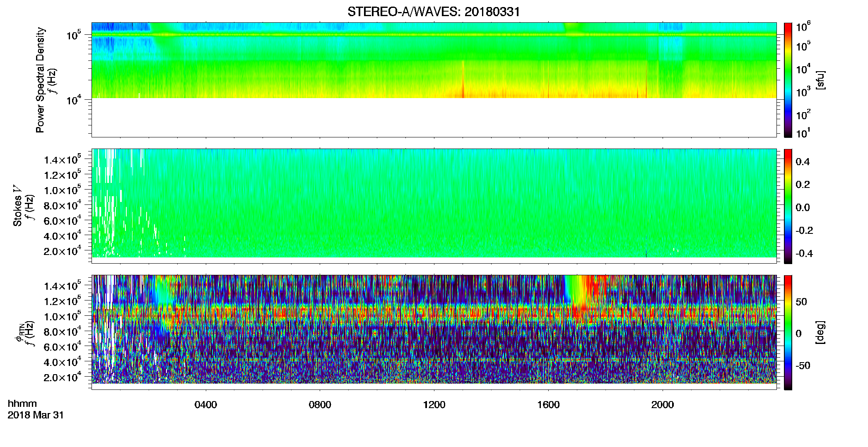Click the 0.4 label on Stokes V colorbar
Screen dimensions: 868x447
803,162
